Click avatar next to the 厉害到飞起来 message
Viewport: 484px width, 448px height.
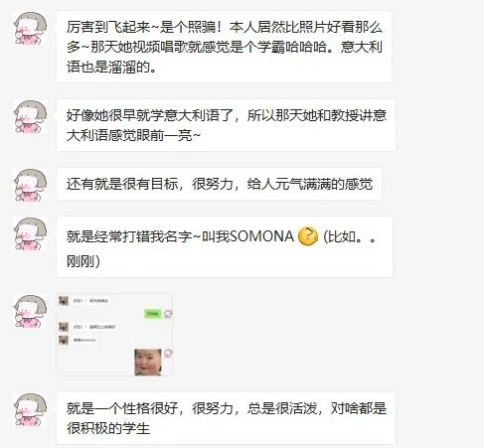point(30,28)
